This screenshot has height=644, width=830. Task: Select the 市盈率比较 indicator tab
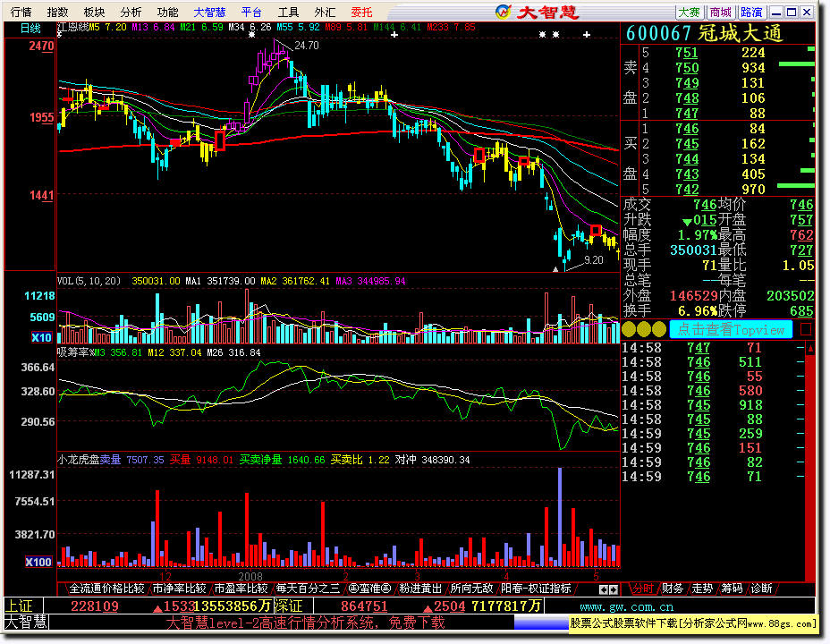pos(241,588)
